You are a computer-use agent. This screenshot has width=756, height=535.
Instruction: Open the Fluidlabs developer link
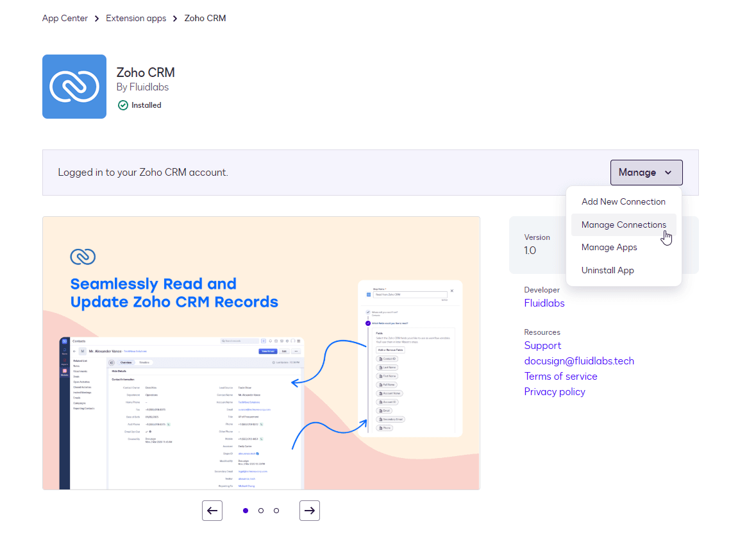[544, 303]
